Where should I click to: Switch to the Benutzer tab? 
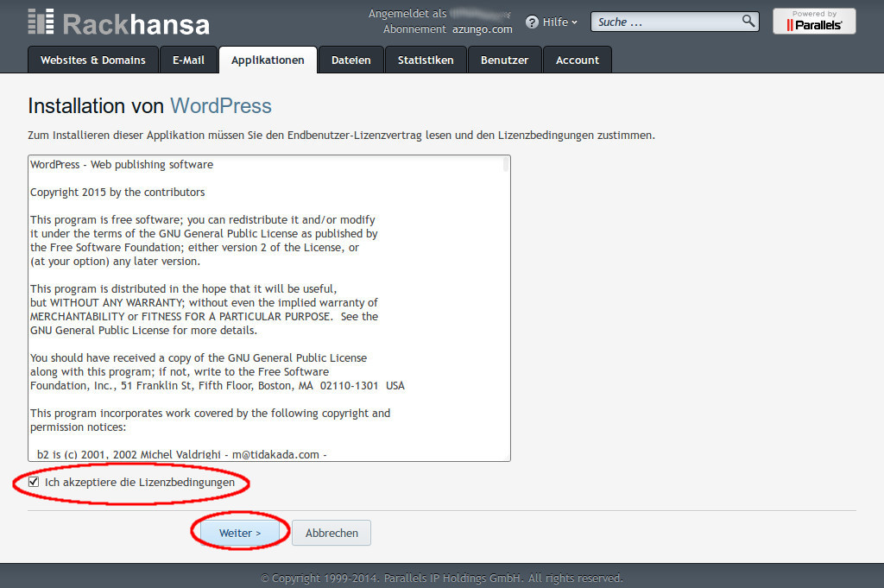coord(504,60)
